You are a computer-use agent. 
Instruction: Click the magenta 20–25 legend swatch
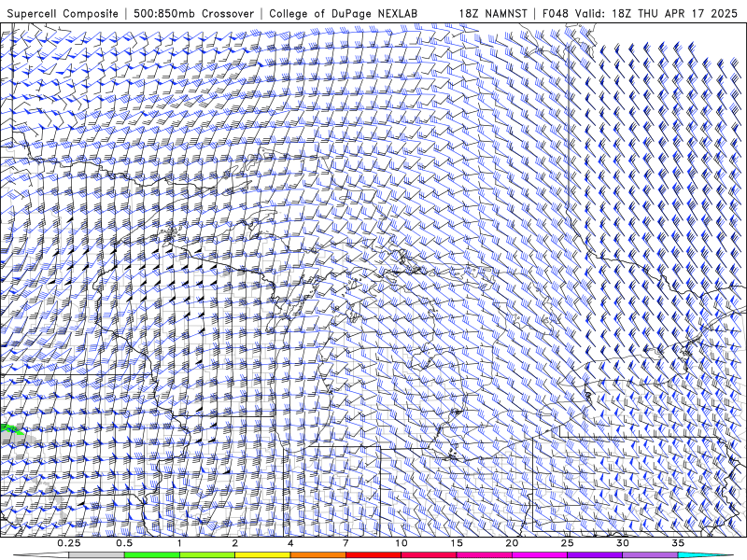click(540, 555)
